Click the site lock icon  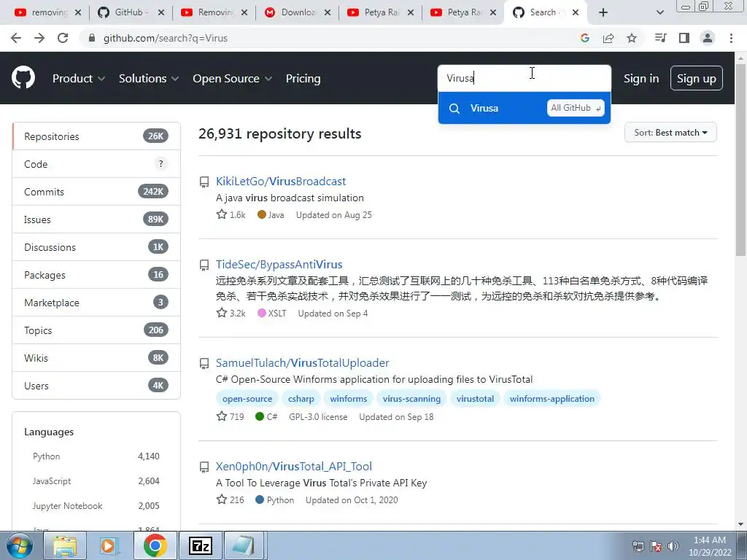(92, 38)
